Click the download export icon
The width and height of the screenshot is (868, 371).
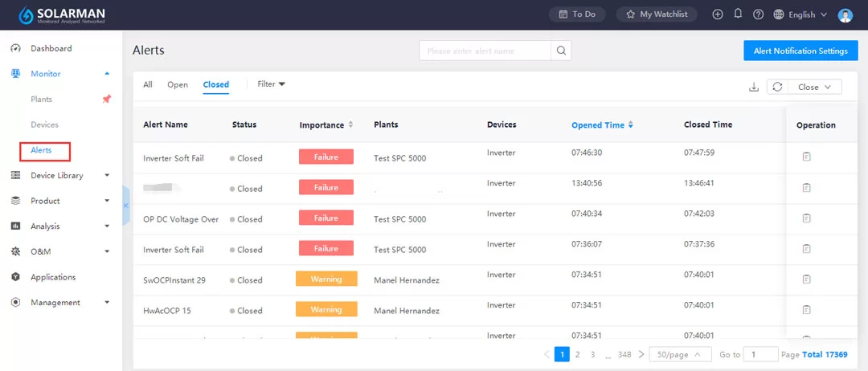click(x=754, y=87)
